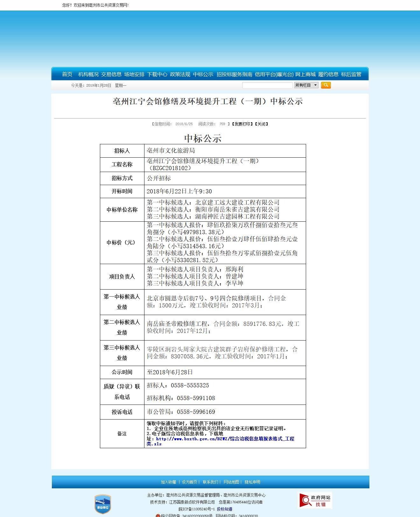Open 政策法规 navigation item
Image resolution: width=420 pixels, height=517 pixels.
tap(180, 74)
